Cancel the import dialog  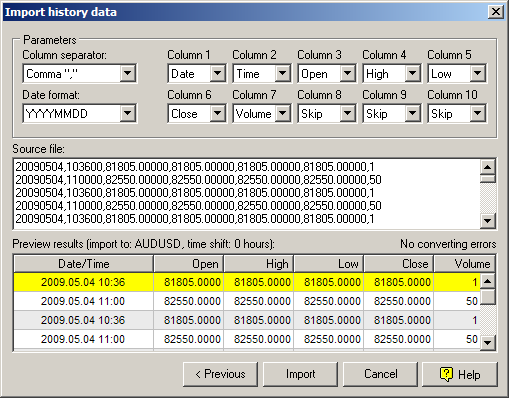pyautogui.click(x=380, y=374)
